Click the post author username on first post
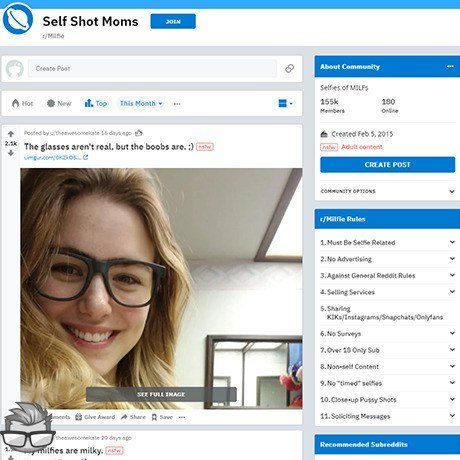This screenshot has height=460, width=460. [x=75, y=133]
